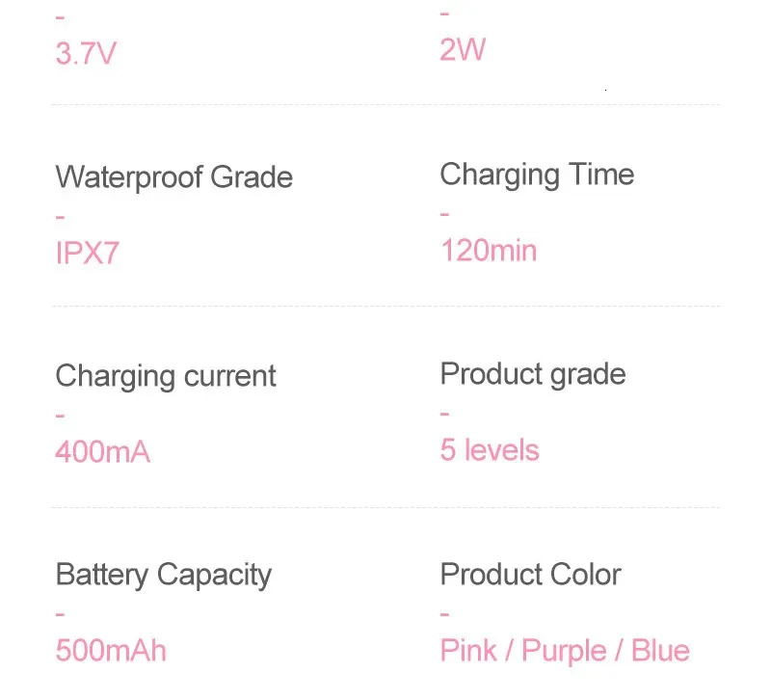Select the Charging Time heading

coord(537,175)
